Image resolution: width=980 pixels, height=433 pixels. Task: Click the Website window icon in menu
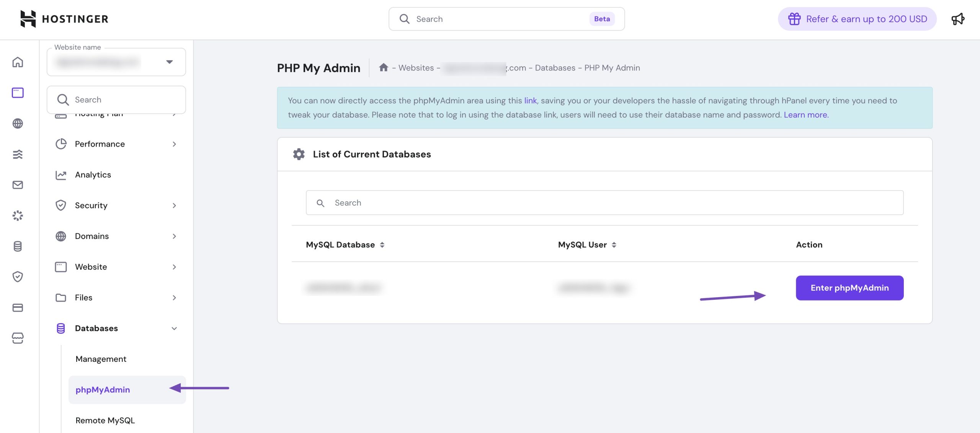click(x=61, y=267)
